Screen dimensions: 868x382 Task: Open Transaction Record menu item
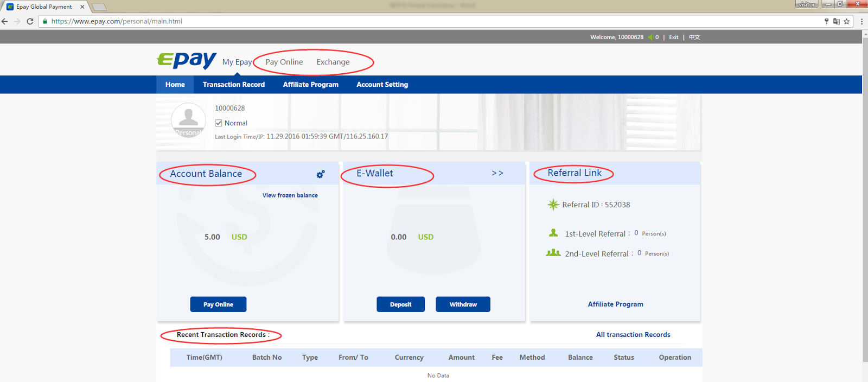click(x=234, y=85)
